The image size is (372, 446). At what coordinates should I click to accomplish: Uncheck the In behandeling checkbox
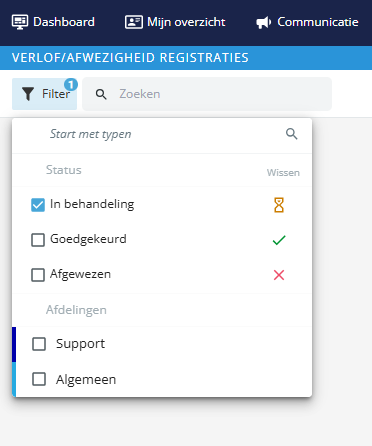38,205
